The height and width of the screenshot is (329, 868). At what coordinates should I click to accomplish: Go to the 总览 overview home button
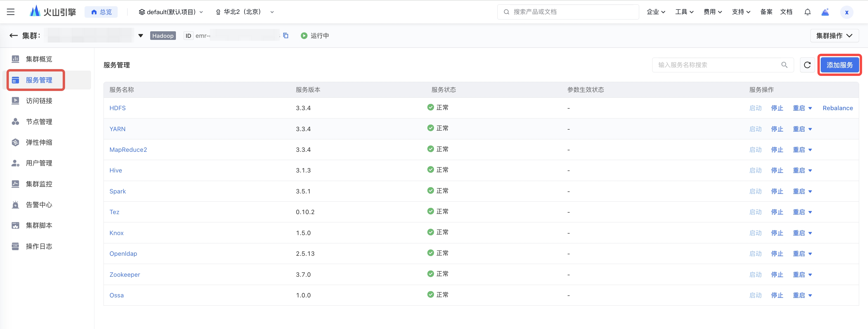[x=101, y=12]
